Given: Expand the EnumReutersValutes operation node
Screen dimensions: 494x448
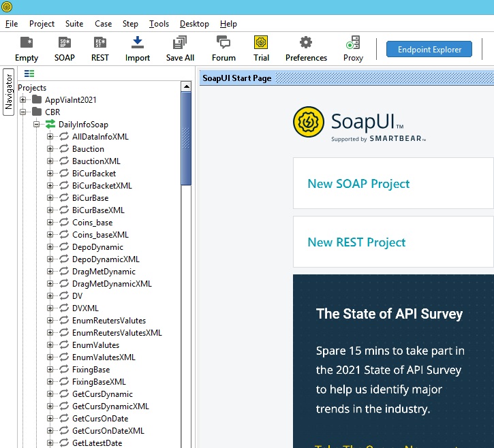Looking at the screenshot, I should coord(50,320).
